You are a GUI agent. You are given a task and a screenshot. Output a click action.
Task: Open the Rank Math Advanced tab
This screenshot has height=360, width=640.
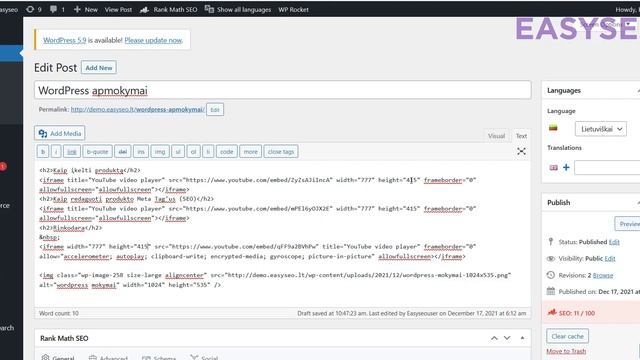click(x=108, y=358)
